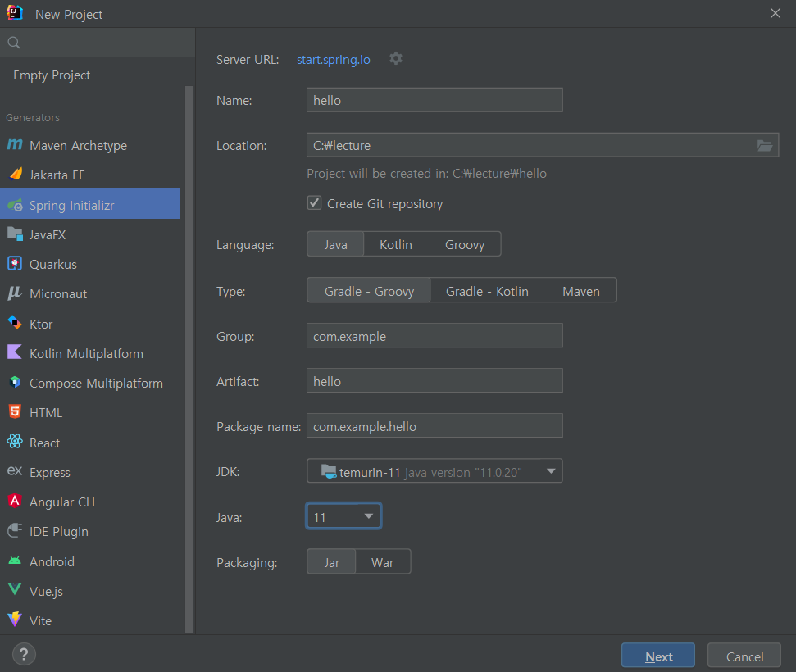Click the Compose Multiplatform logo icon
This screenshot has width=796, height=672.
[15, 382]
